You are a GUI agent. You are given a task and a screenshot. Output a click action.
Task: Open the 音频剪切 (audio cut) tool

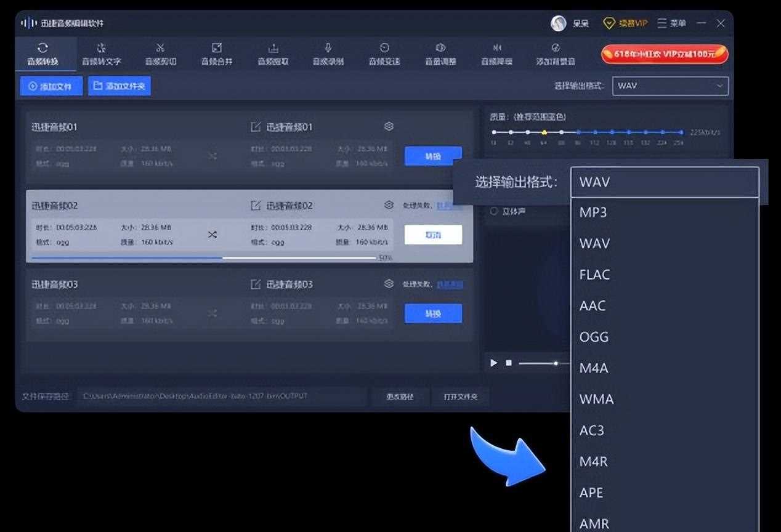(160, 54)
